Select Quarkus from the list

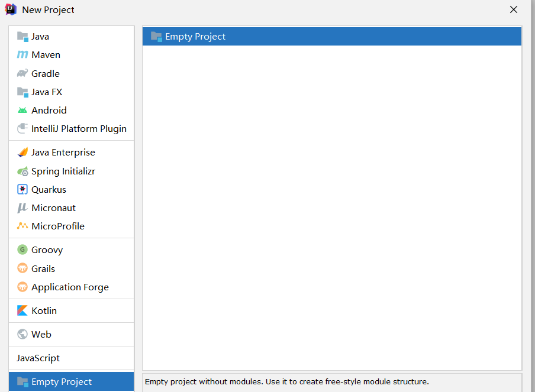71,190
